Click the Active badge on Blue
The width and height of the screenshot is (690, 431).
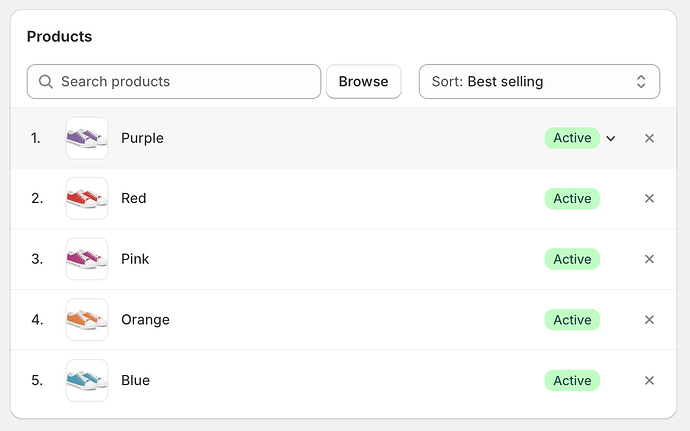(572, 380)
